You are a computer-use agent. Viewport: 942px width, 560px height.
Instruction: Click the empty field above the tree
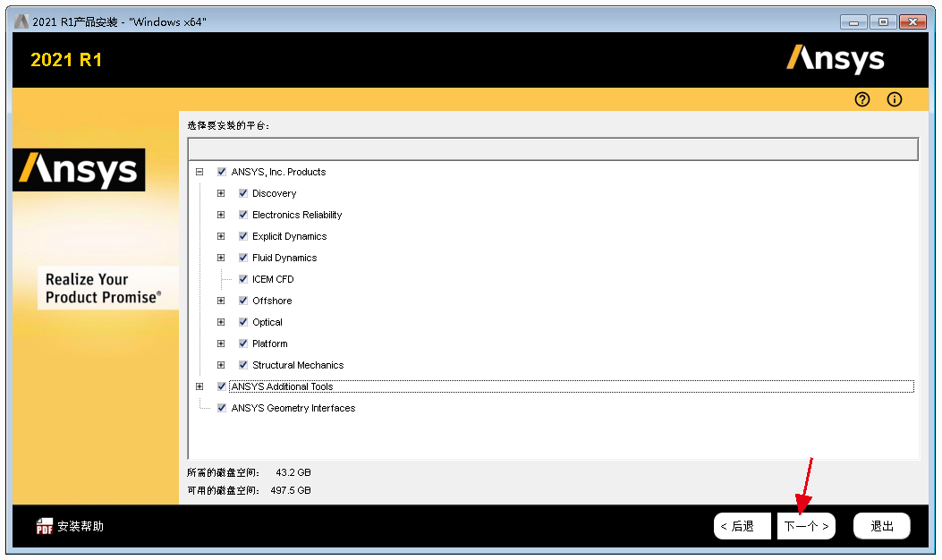pos(553,148)
